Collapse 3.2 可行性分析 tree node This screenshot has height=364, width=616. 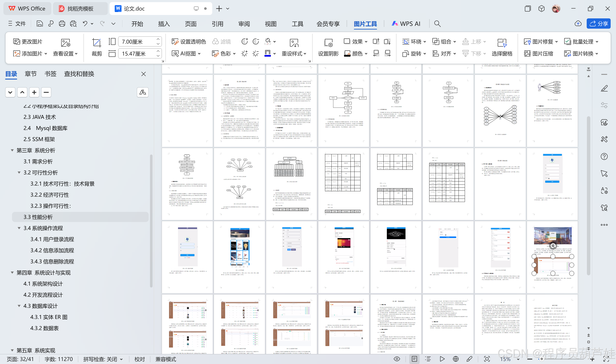point(19,172)
